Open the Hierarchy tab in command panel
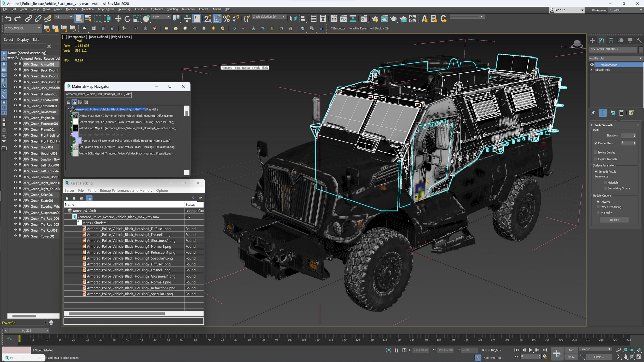This screenshot has width=644, height=362. pyautogui.click(x=611, y=40)
